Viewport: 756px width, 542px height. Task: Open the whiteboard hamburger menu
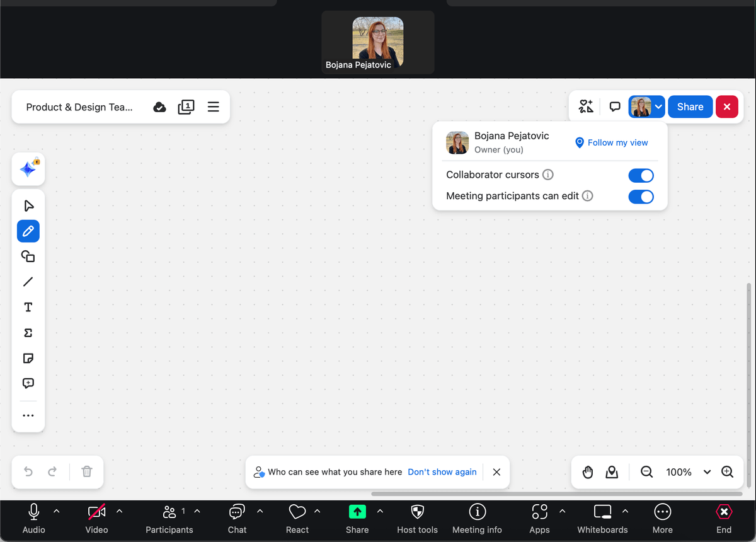pyautogui.click(x=214, y=107)
